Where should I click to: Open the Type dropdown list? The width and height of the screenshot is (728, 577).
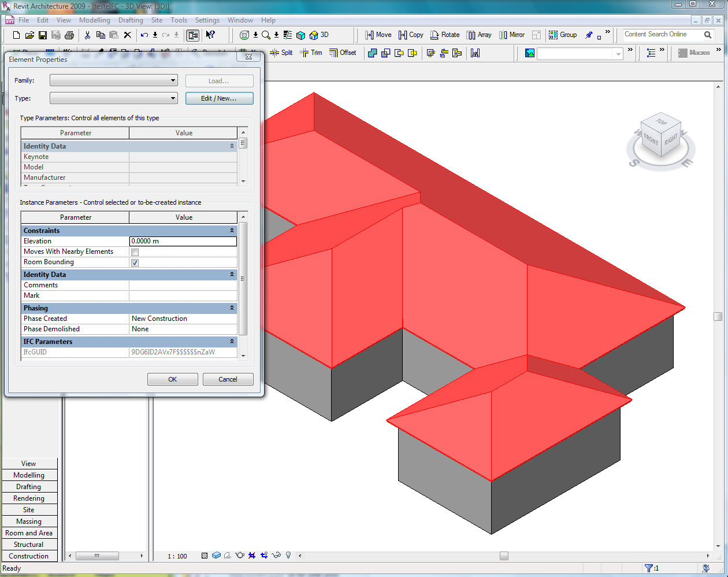[x=114, y=98]
